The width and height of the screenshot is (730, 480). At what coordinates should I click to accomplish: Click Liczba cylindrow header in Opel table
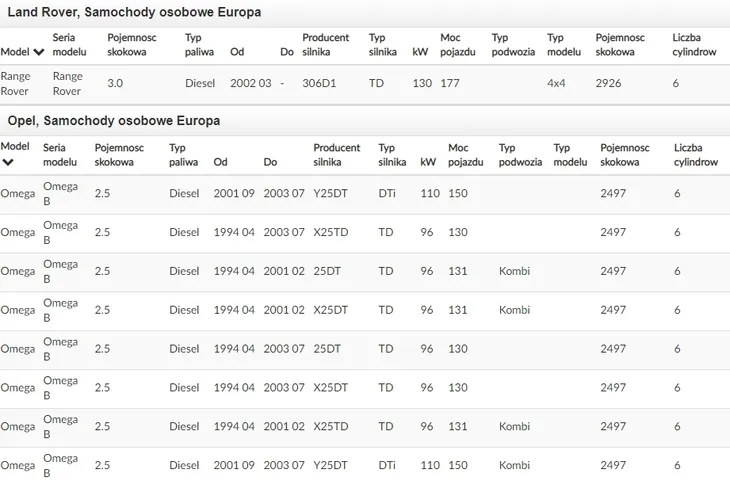coord(696,155)
